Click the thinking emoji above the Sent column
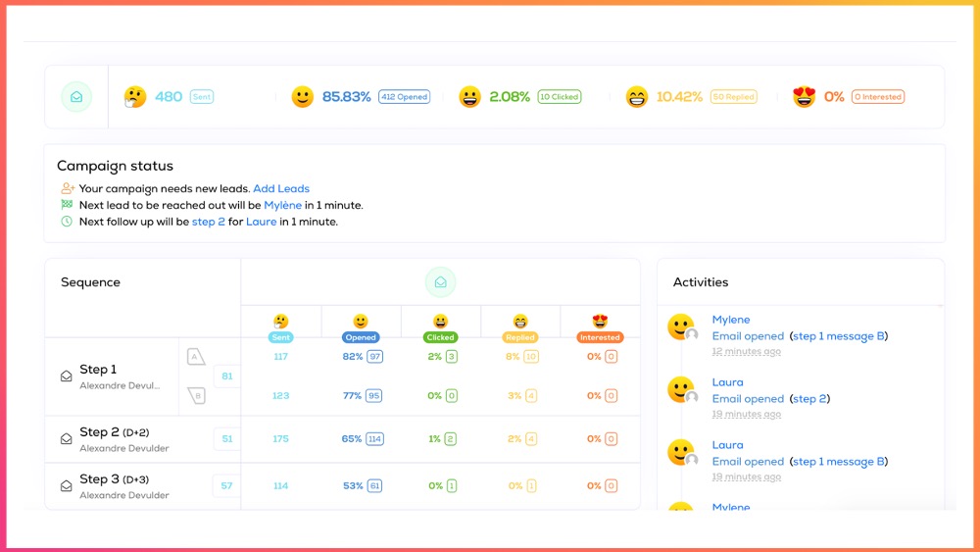Screen dimensions: 980x552 280,322
